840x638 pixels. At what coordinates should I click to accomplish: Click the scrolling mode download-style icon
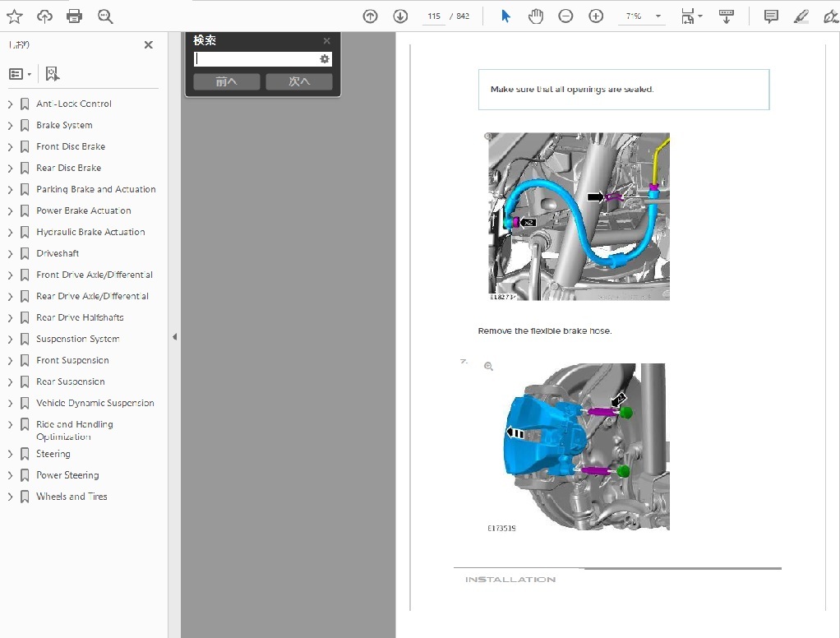tap(727, 16)
